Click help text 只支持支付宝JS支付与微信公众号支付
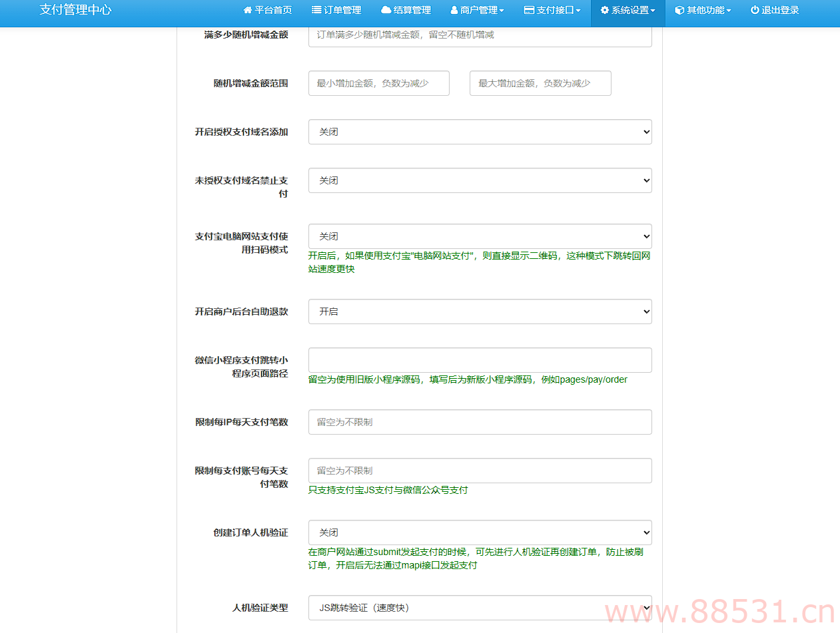Screen dimensions: 840x633 tap(388, 490)
